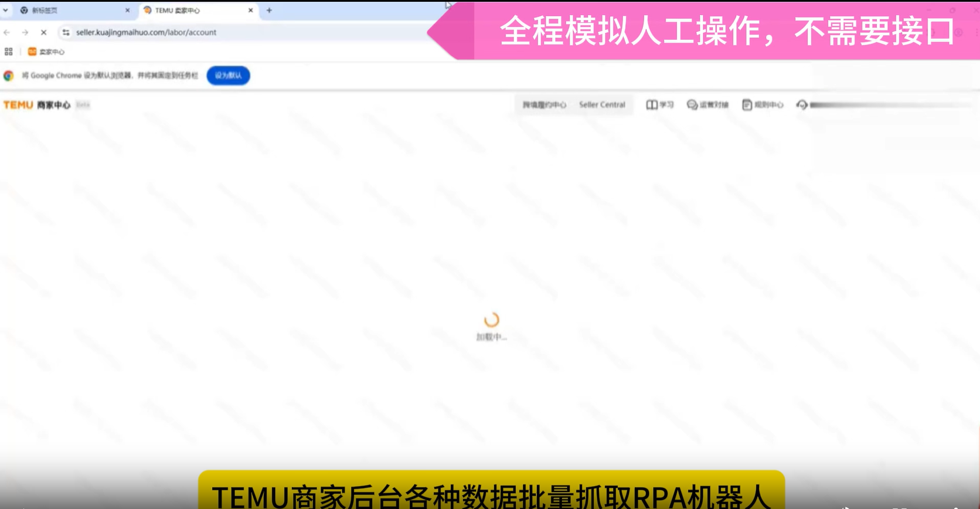Click the Beta badge next to logo

pyautogui.click(x=83, y=105)
